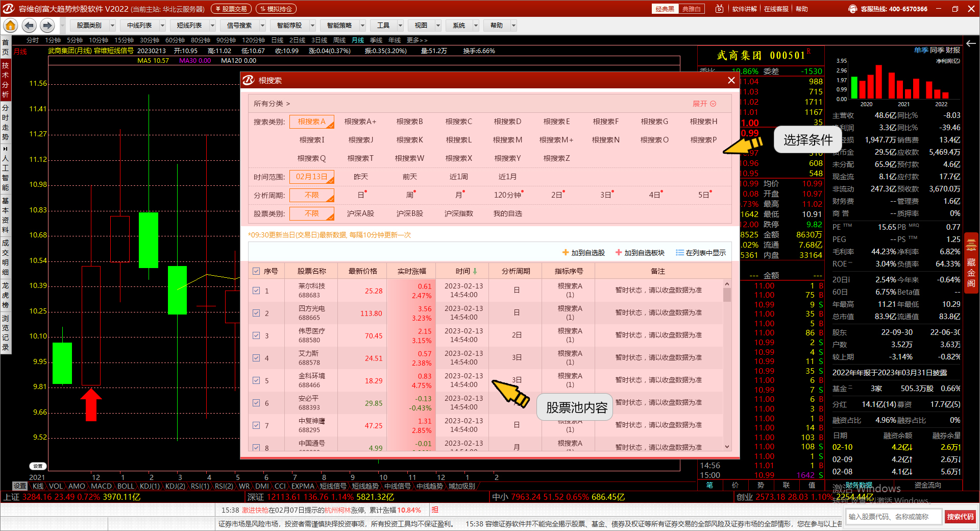Click 更多>> for more chart periods

[x=417, y=40]
